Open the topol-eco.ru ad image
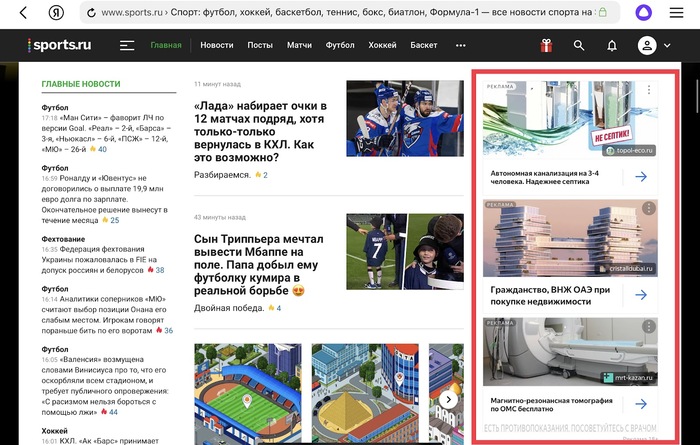This screenshot has height=445, width=700. click(570, 119)
